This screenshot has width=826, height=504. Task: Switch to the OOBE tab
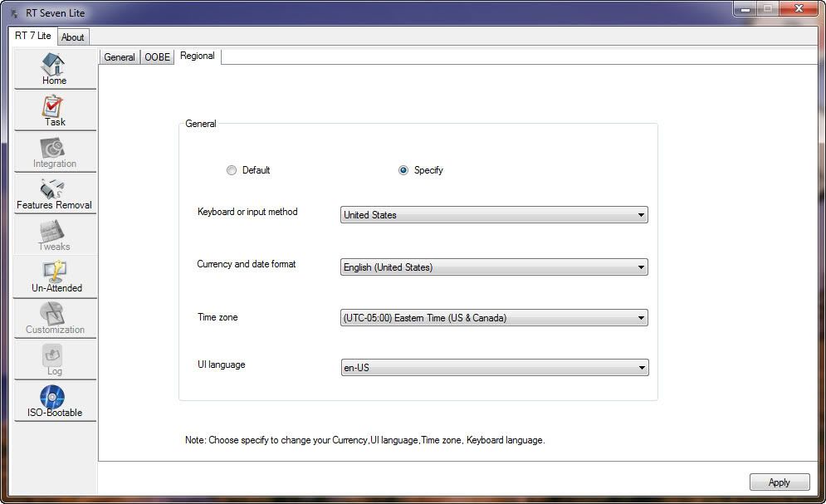(x=157, y=57)
